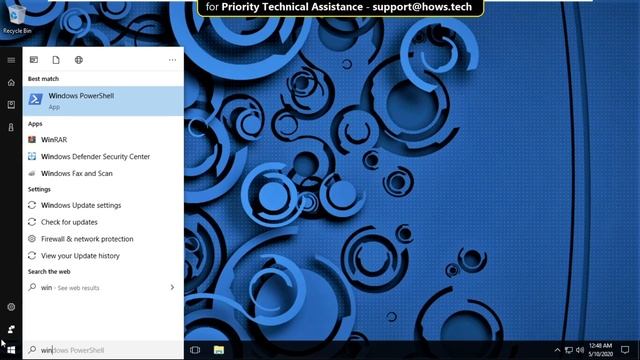Viewport: 640px width, 360px height.
Task: Click the refresh icon beside Update history
Action: (32, 256)
